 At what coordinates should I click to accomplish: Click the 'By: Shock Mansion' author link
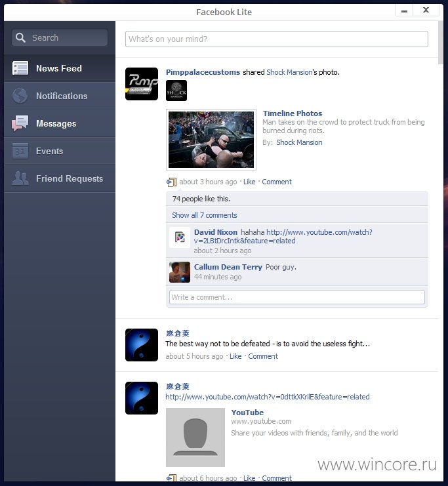(299, 142)
